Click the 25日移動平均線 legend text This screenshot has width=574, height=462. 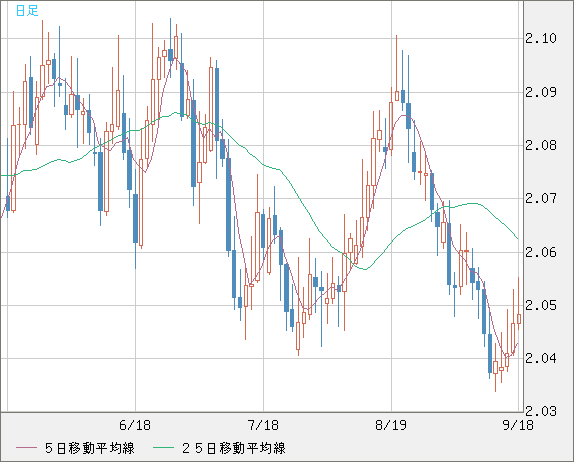click(234, 448)
